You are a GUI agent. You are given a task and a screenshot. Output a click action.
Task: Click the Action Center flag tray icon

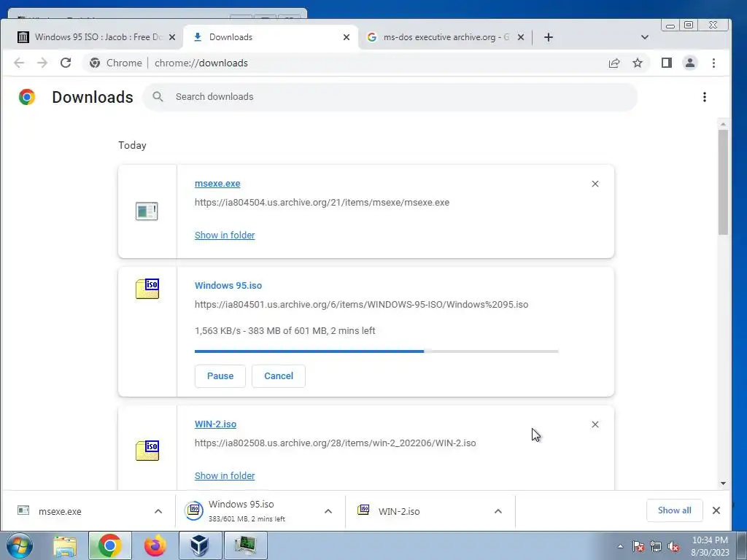638,547
